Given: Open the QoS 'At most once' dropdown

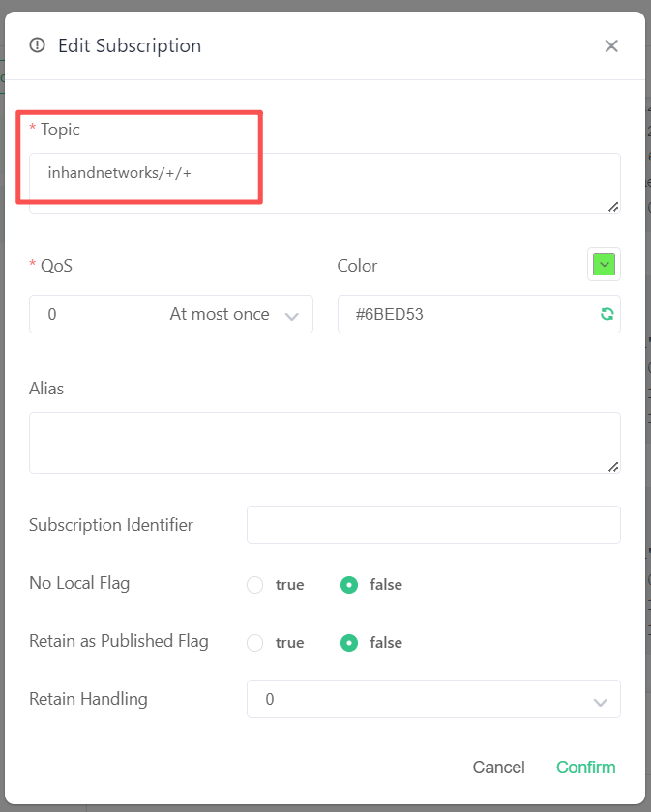Looking at the screenshot, I should [x=170, y=314].
